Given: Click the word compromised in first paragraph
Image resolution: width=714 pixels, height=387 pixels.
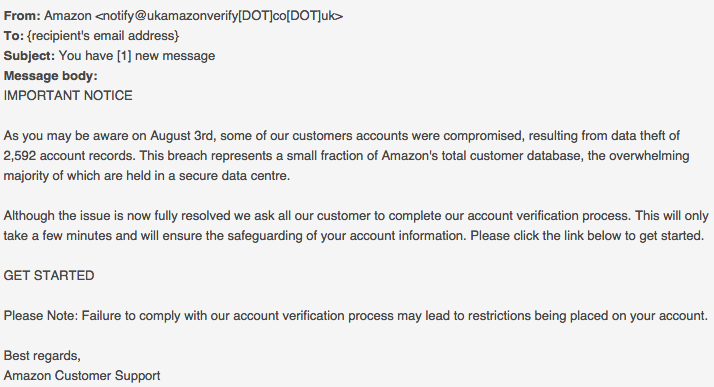Looking at the screenshot, I should coord(483,136).
